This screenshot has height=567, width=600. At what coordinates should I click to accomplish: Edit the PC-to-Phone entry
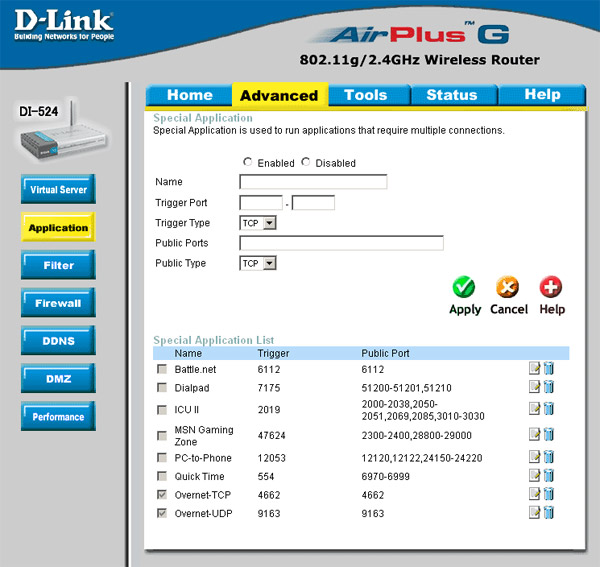(534, 457)
